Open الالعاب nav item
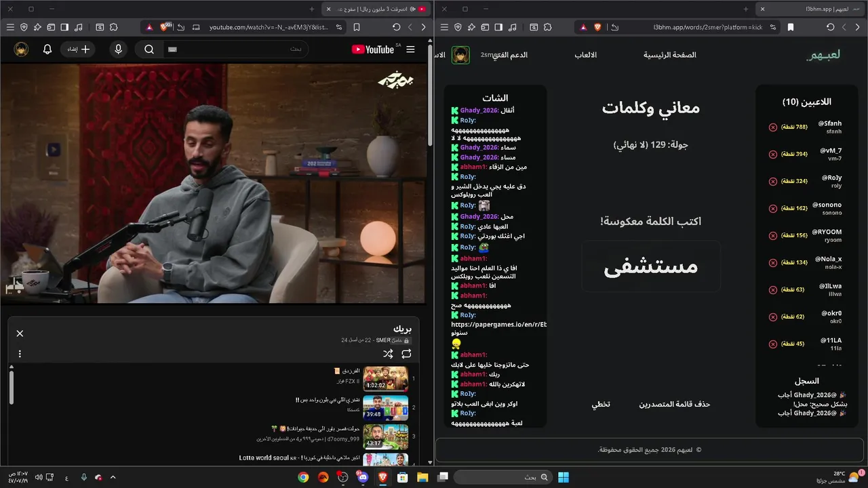The height and width of the screenshot is (488, 868). pos(586,55)
